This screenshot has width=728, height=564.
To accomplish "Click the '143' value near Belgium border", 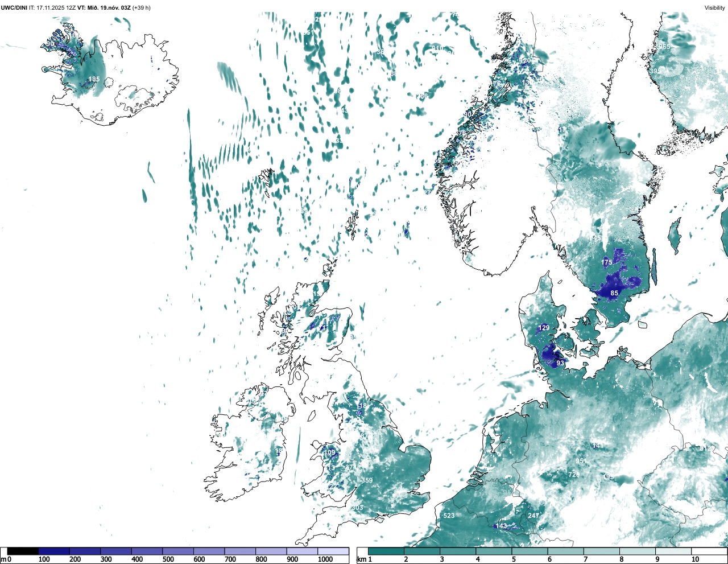I will tap(501, 526).
